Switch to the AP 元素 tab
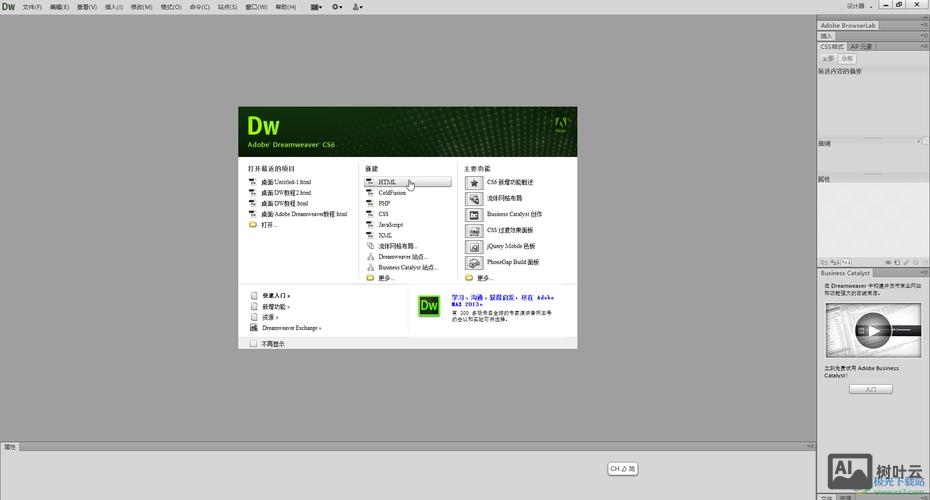 [861, 47]
